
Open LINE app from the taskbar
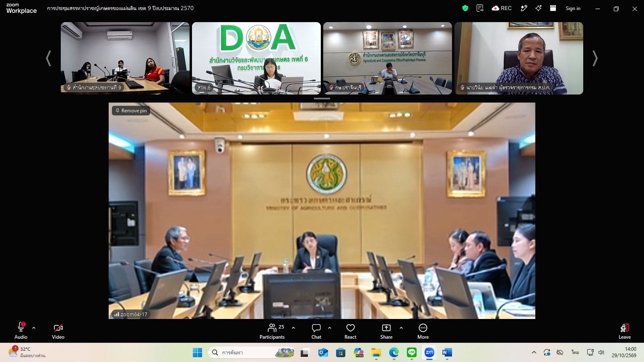412,352
